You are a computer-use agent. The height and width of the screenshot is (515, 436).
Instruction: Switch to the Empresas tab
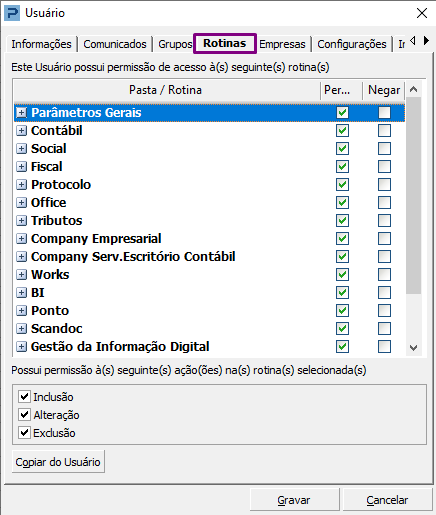[x=282, y=44]
